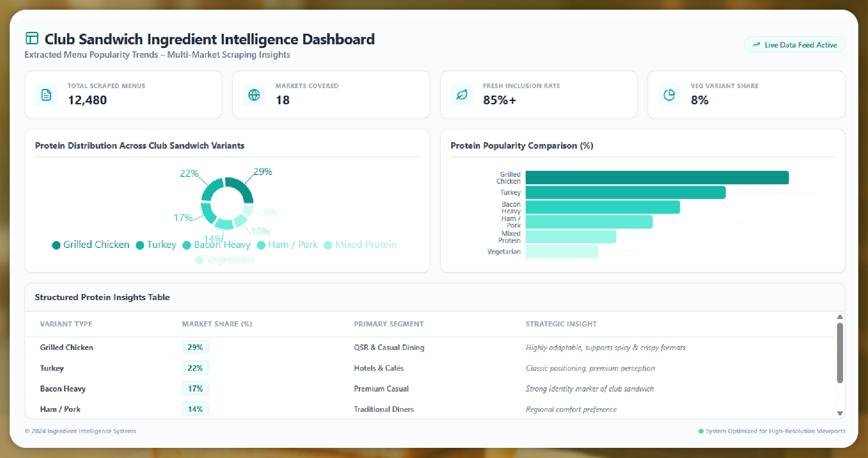Click the Market Share (%) column header
The height and width of the screenshot is (458, 868).
pyautogui.click(x=217, y=324)
